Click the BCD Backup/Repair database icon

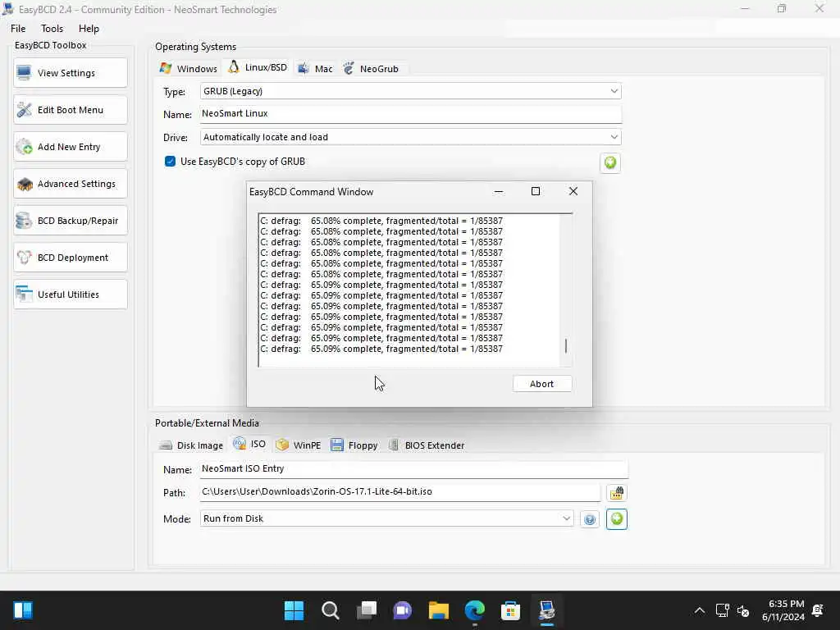click(x=24, y=221)
